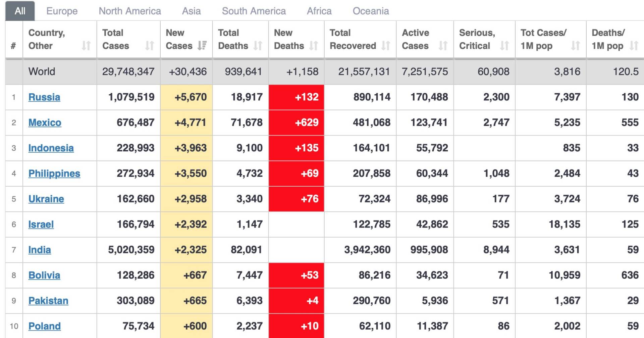Click New Deaths sort arrows
The image size is (644, 338).
(313, 46)
